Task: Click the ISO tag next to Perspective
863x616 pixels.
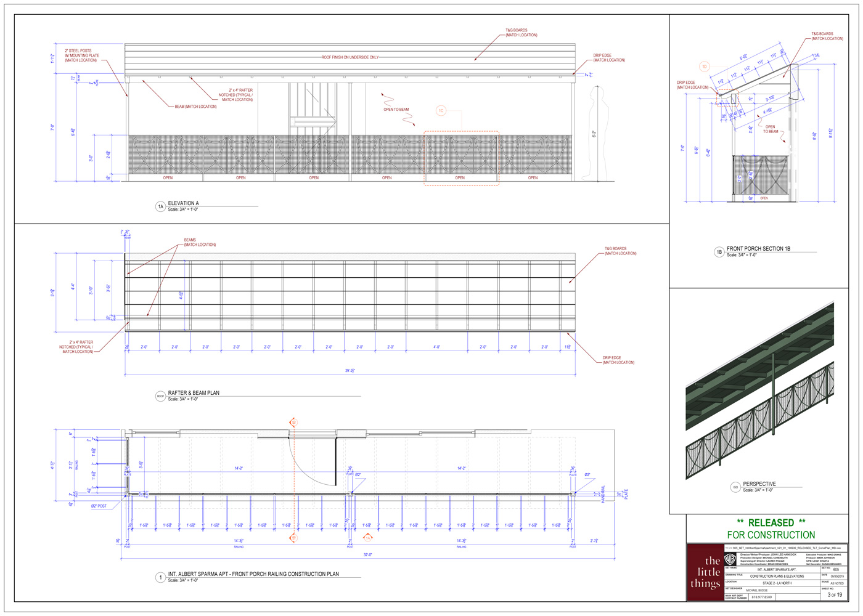Action: 735,487
